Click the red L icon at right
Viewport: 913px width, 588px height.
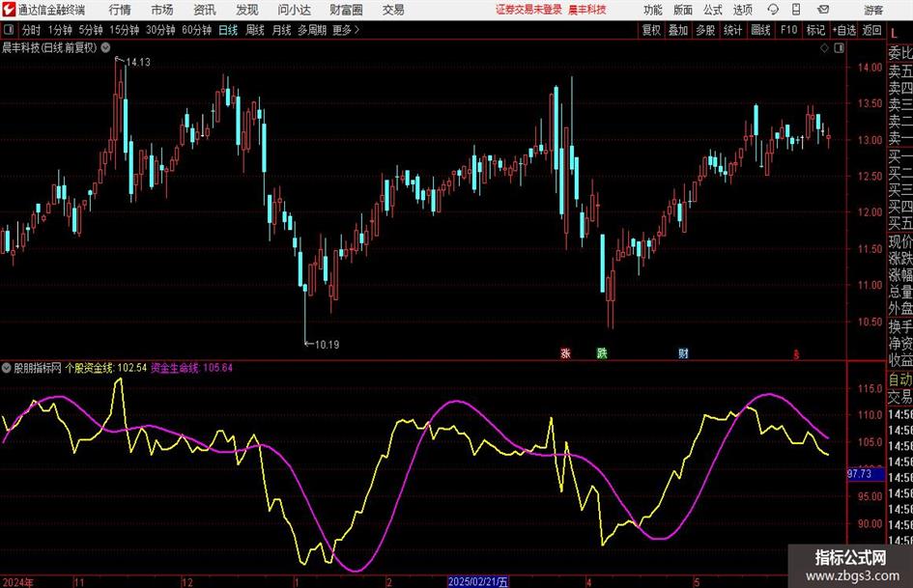coord(894,33)
